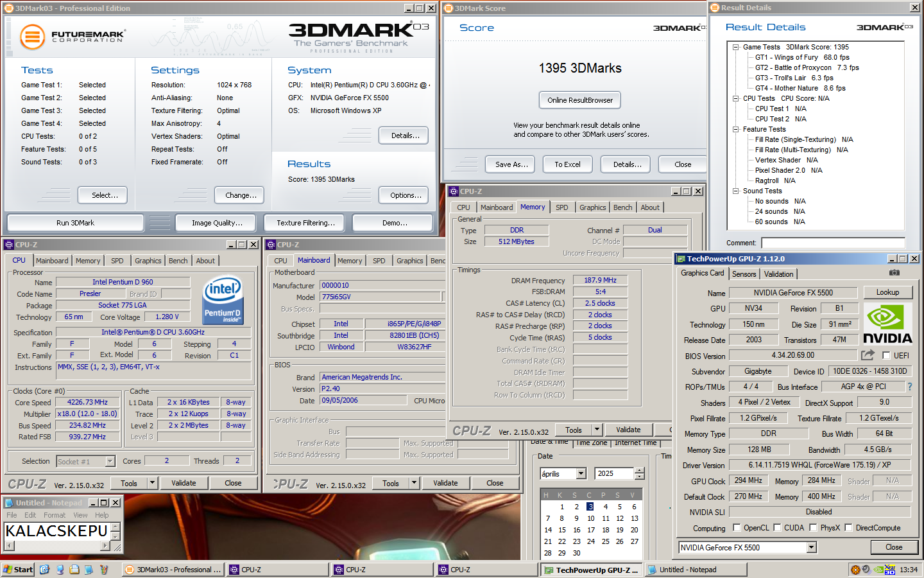
Task: Click the Bus Interface question mark icon
Action: [x=909, y=387]
